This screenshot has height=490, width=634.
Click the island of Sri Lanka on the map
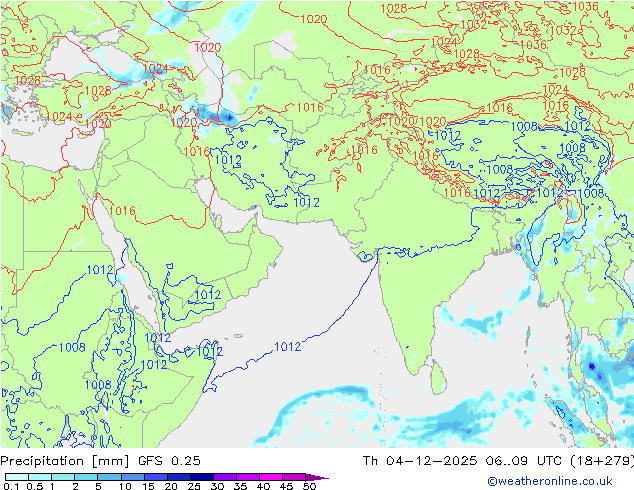pos(438,378)
